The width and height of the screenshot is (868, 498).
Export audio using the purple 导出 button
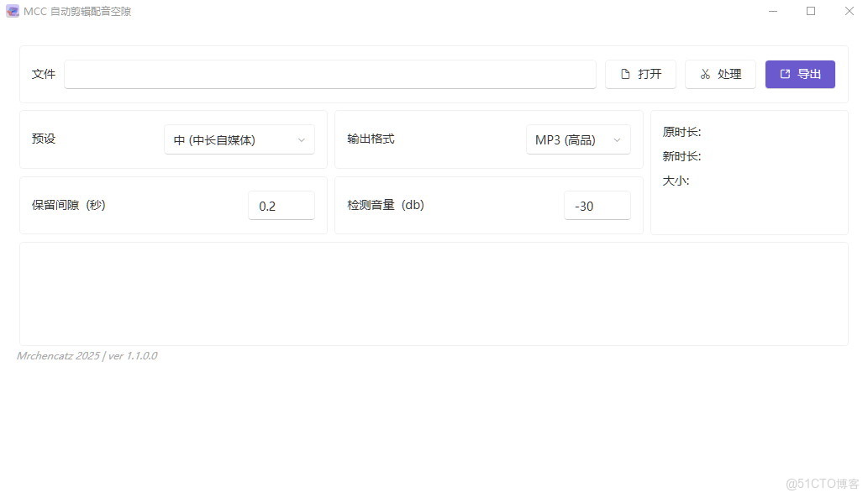coord(799,74)
